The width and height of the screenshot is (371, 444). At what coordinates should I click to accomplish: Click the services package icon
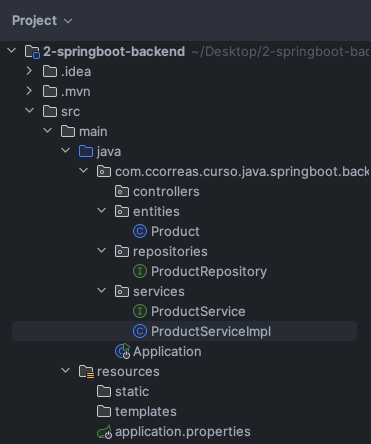122,291
